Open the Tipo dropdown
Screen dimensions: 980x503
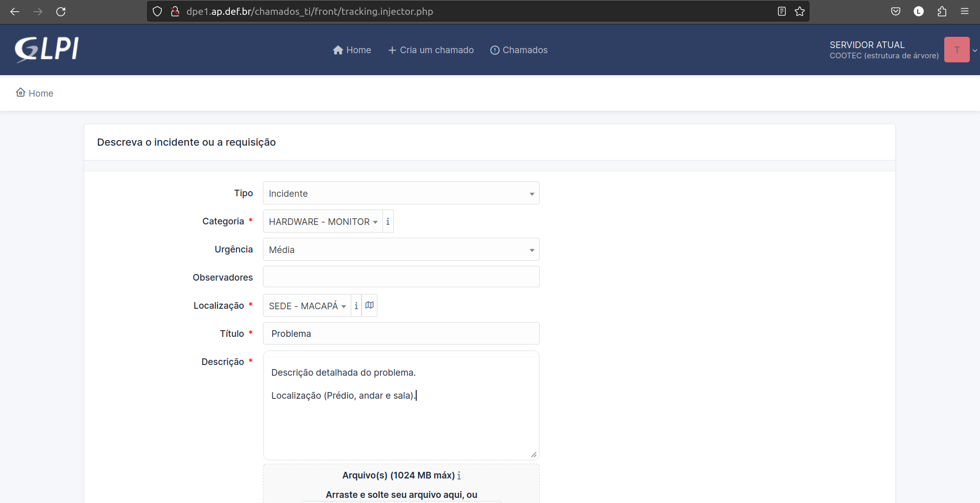pyautogui.click(x=401, y=193)
